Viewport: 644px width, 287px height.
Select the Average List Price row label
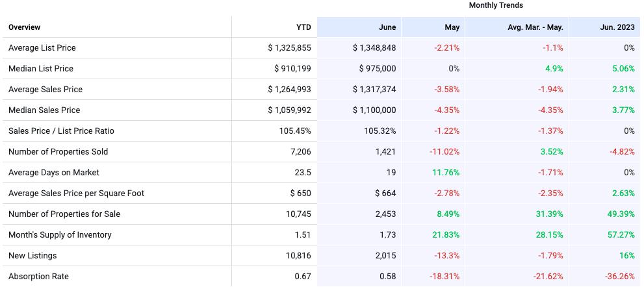point(42,48)
